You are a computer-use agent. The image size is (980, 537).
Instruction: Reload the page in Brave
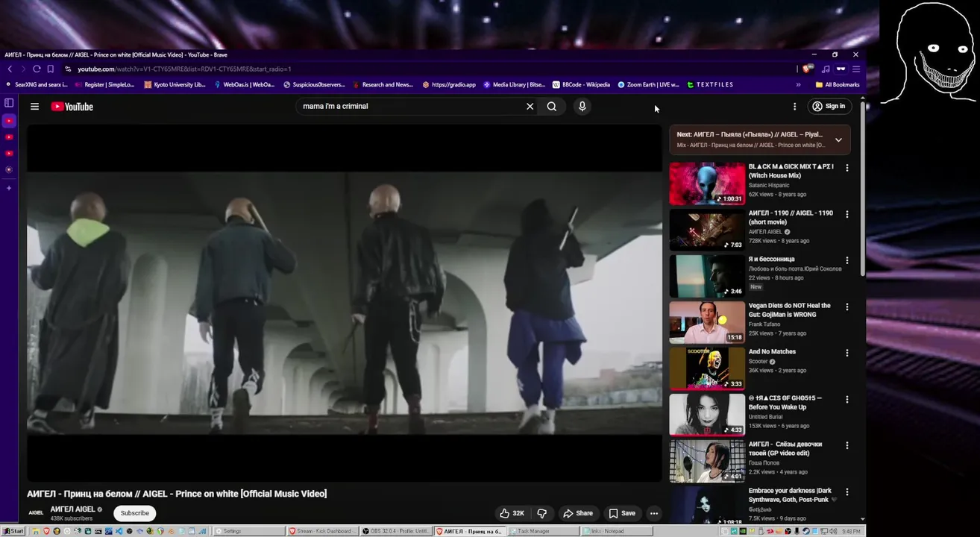click(x=36, y=69)
